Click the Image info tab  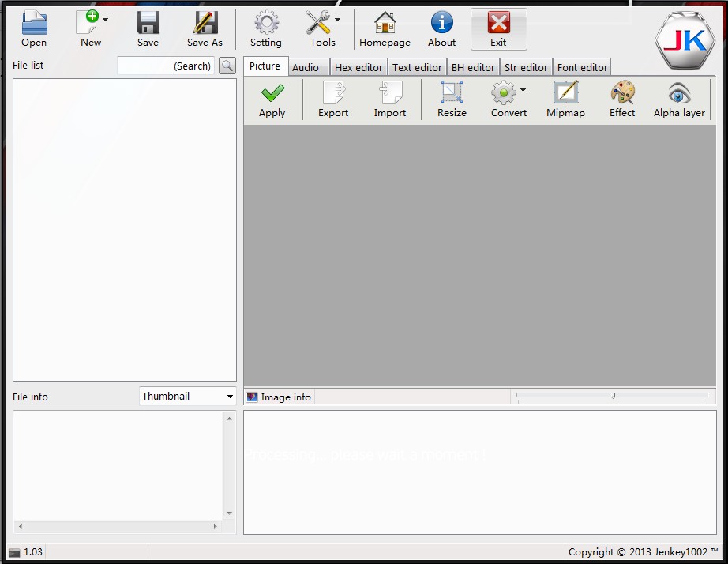[x=280, y=397]
